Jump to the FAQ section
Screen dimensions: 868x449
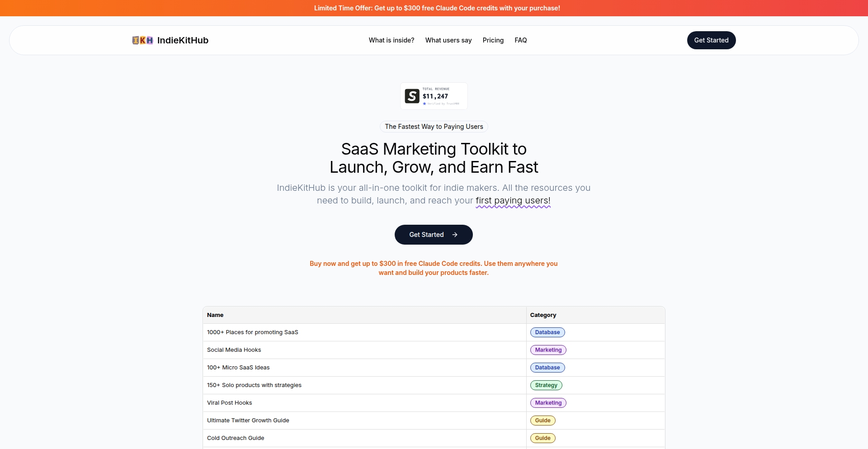[x=520, y=40]
